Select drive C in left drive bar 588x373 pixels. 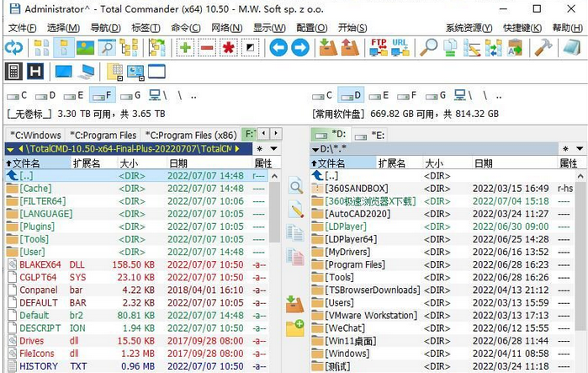point(18,96)
